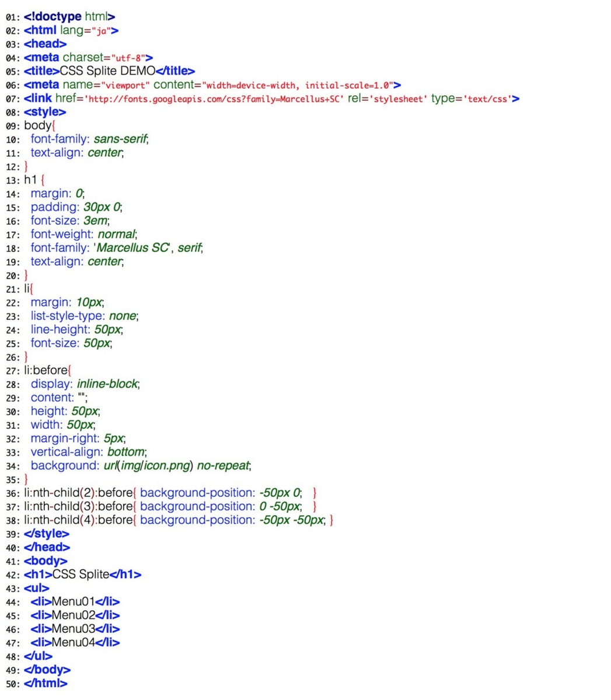
Task: Click the opening style tag
Action: (44, 111)
